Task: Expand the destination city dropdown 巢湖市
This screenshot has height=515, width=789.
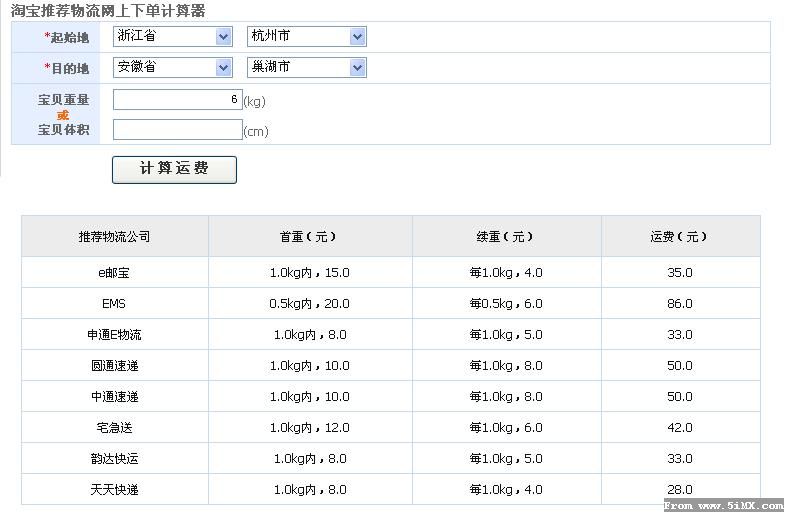Action: 306,67
